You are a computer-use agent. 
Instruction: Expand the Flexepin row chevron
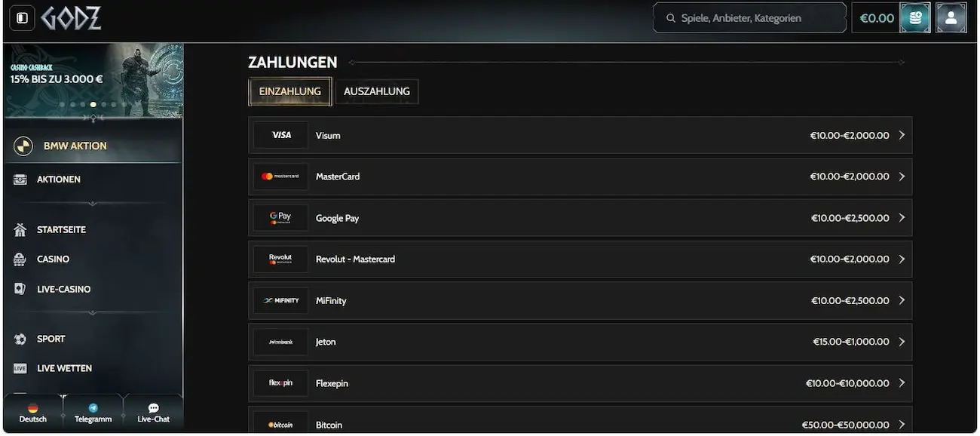coord(902,383)
